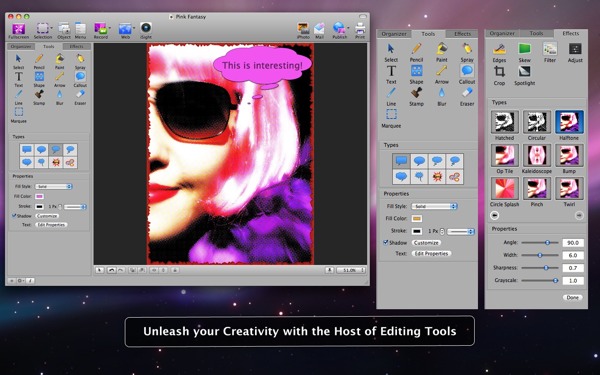Toggle Shadow checkbox in main window
600x375 pixels.
click(x=14, y=216)
